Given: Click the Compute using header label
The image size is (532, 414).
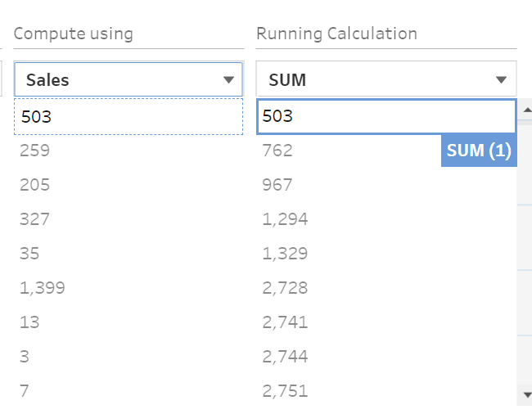Looking at the screenshot, I should [x=74, y=34].
